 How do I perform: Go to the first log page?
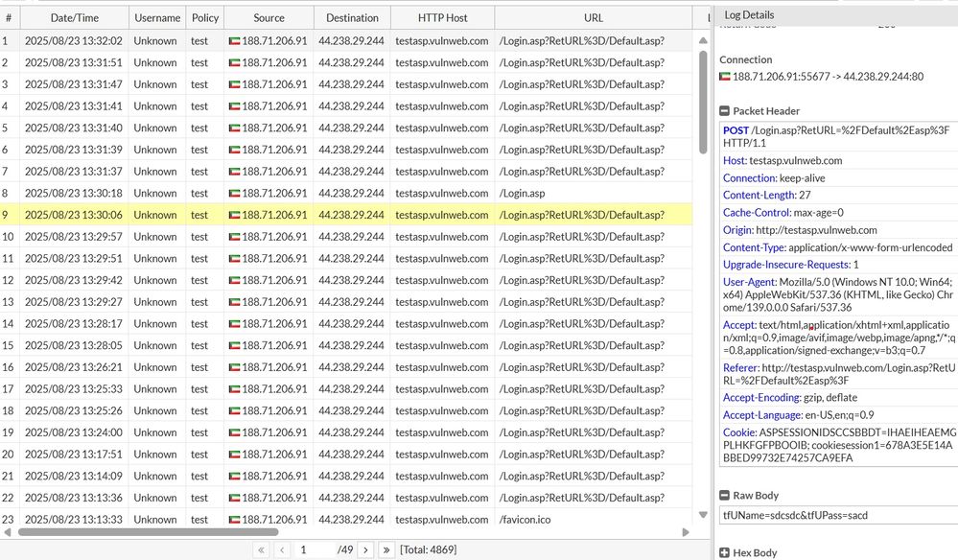(261, 549)
